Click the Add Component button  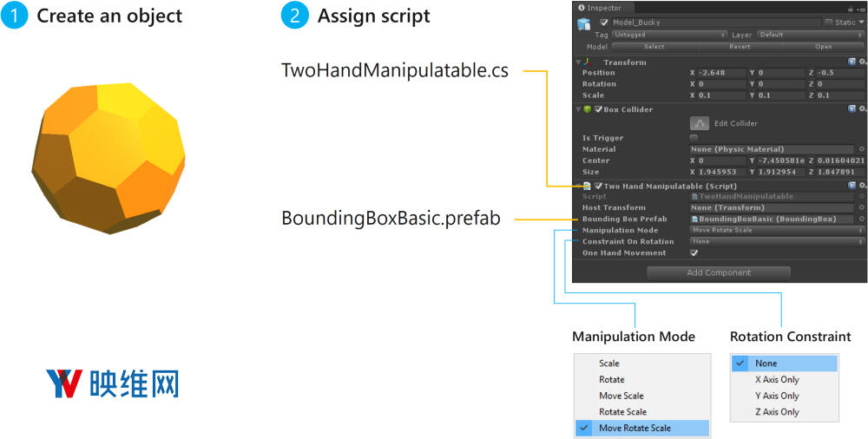click(718, 272)
